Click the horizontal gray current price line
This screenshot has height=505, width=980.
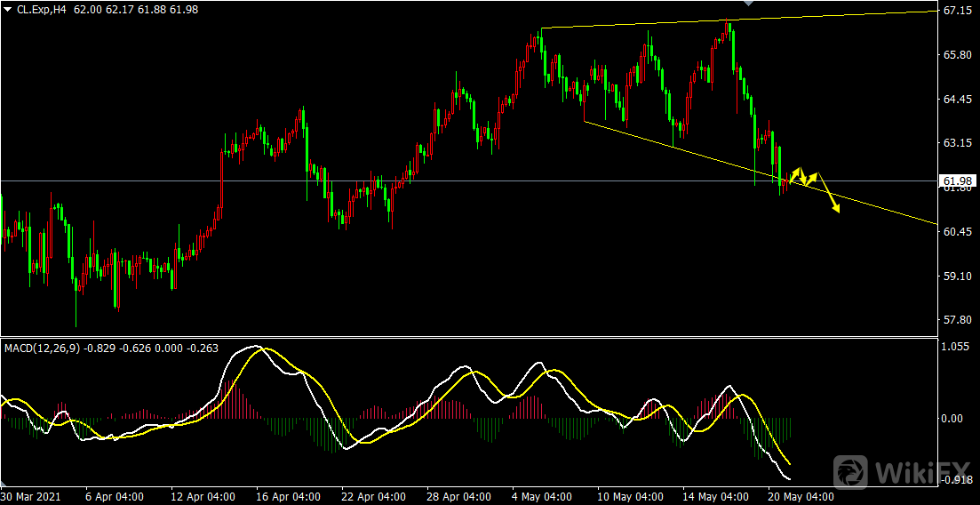coord(444,180)
